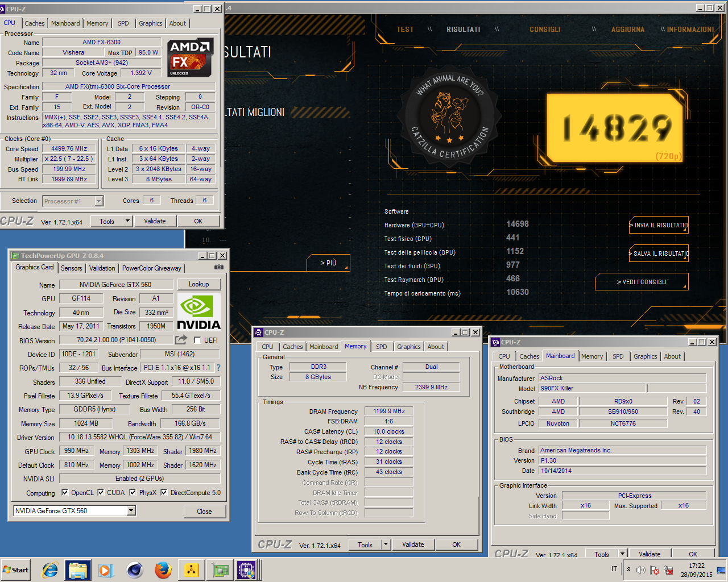Toggle the OpenCL checkbox
Image resolution: width=728 pixels, height=582 pixels.
pyautogui.click(x=65, y=493)
